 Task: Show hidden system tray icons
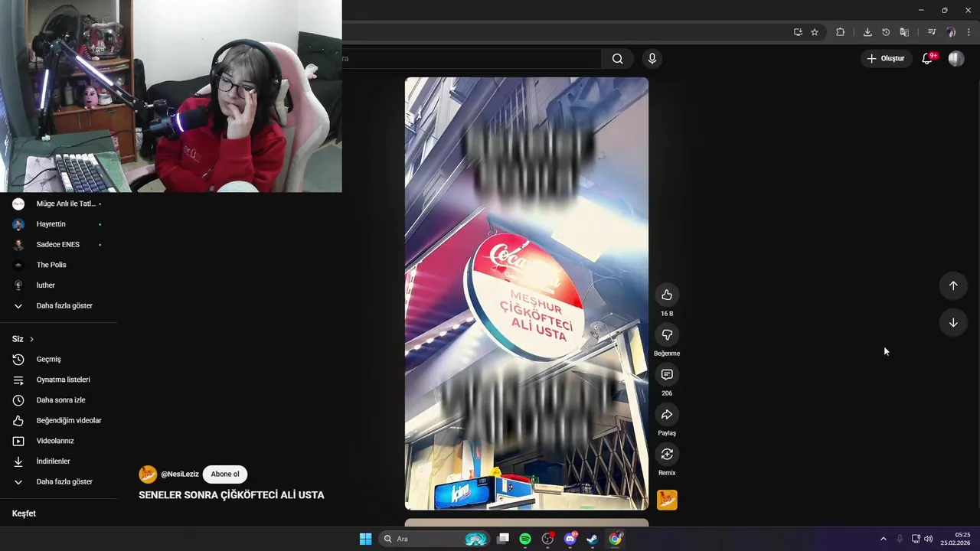pyautogui.click(x=883, y=539)
